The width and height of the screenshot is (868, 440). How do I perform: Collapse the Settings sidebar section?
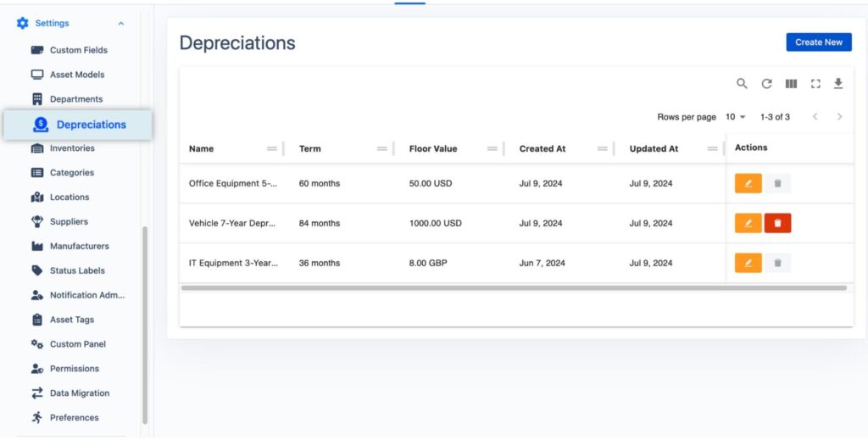pos(121,24)
